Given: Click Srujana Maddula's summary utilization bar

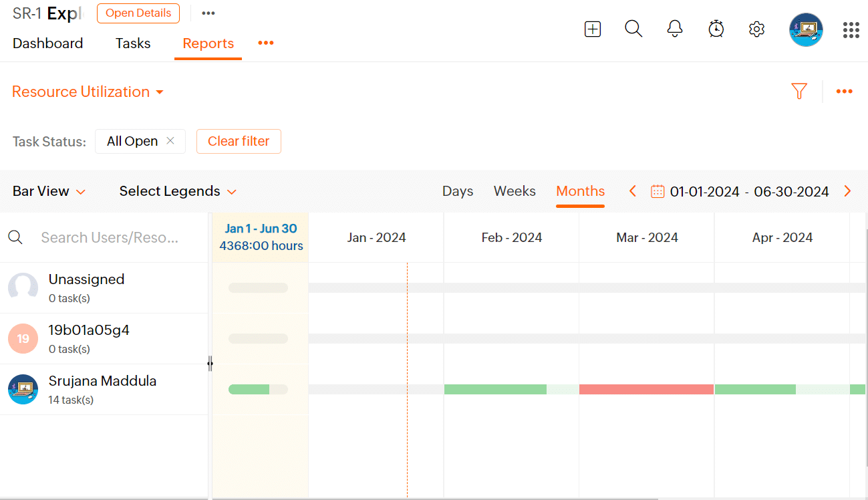Looking at the screenshot, I should (258, 389).
